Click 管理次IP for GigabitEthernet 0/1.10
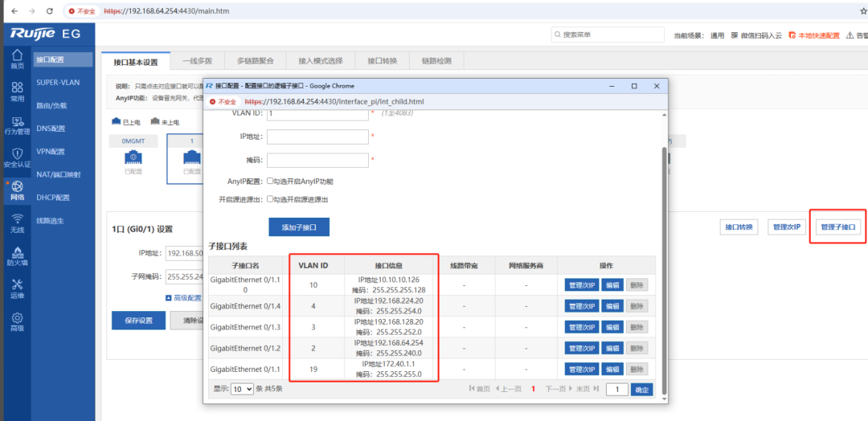 point(581,285)
